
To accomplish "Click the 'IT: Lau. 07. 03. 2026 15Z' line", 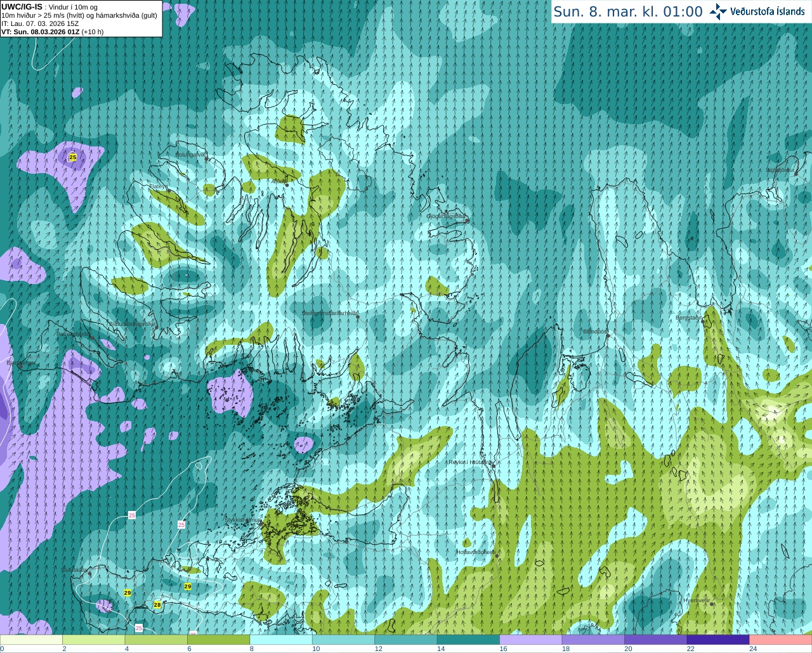I will click(40, 23).
